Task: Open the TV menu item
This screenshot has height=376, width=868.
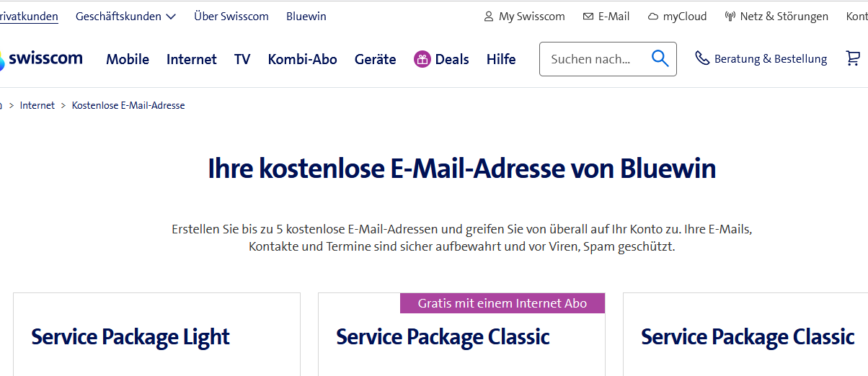Action: click(242, 60)
